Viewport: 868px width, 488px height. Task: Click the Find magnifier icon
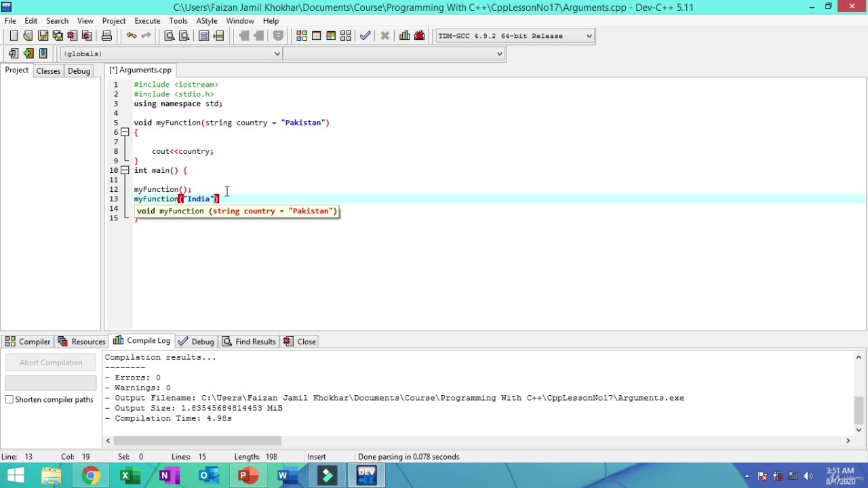click(x=170, y=36)
